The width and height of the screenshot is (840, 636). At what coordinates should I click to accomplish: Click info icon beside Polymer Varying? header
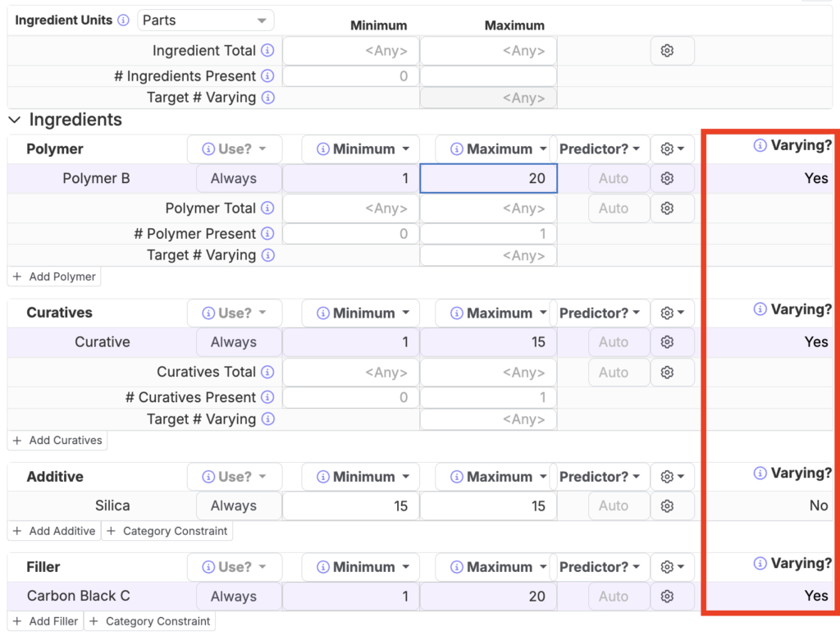760,146
